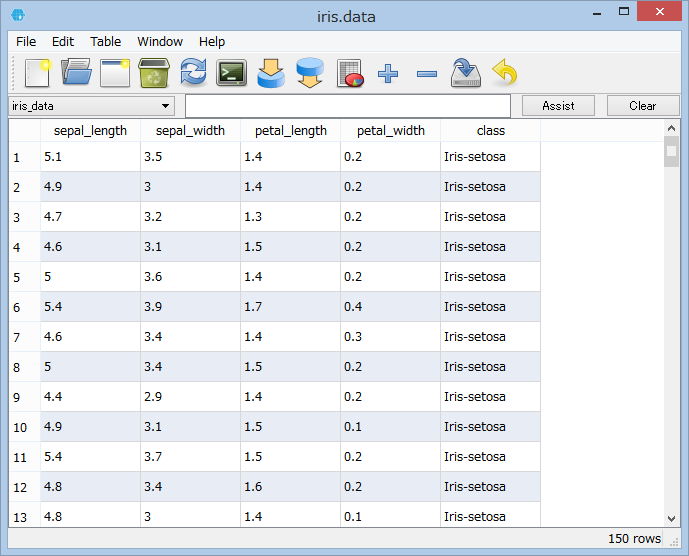Click the export from database icon
This screenshot has width=689, height=556.
[310, 73]
